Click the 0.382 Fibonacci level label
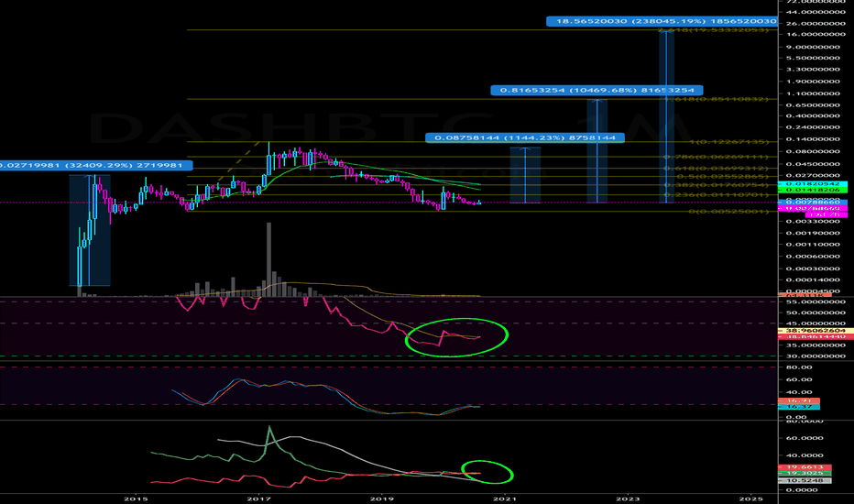Viewport: 854px width, 504px height. (x=717, y=185)
